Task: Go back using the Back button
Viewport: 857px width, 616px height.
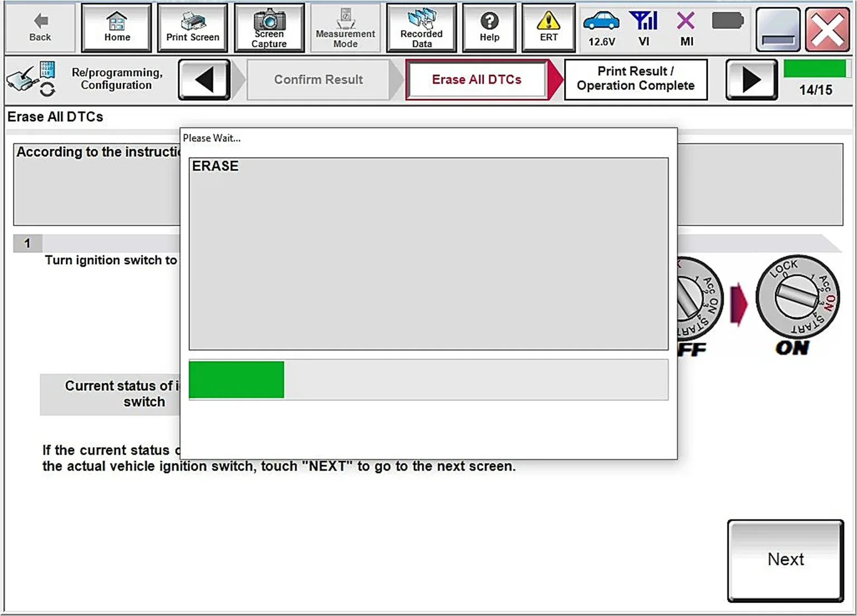Action: click(x=40, y=28)
